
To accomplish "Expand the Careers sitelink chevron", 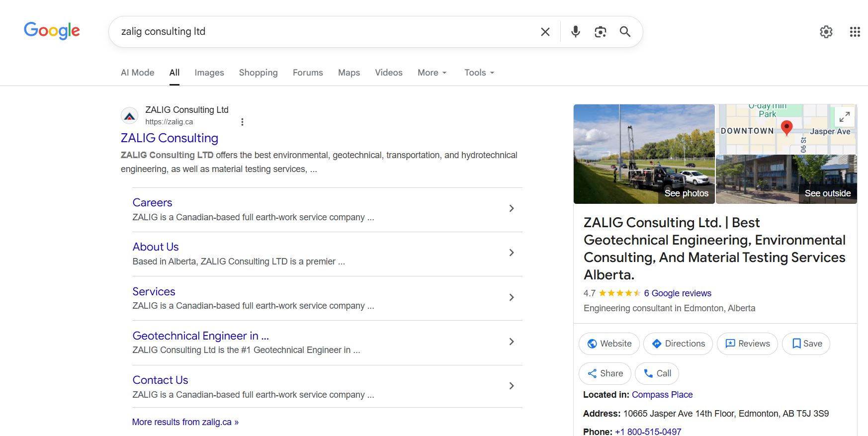I will coord(511,208).
